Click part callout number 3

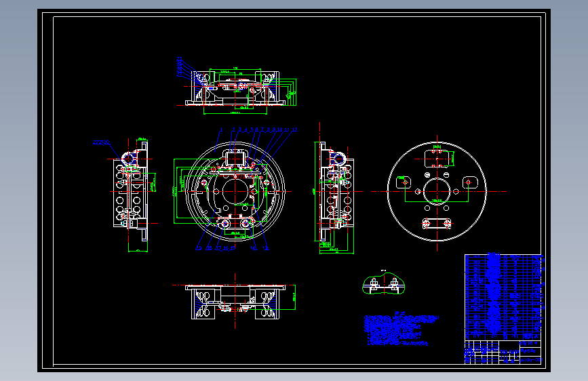coord(239,129)
